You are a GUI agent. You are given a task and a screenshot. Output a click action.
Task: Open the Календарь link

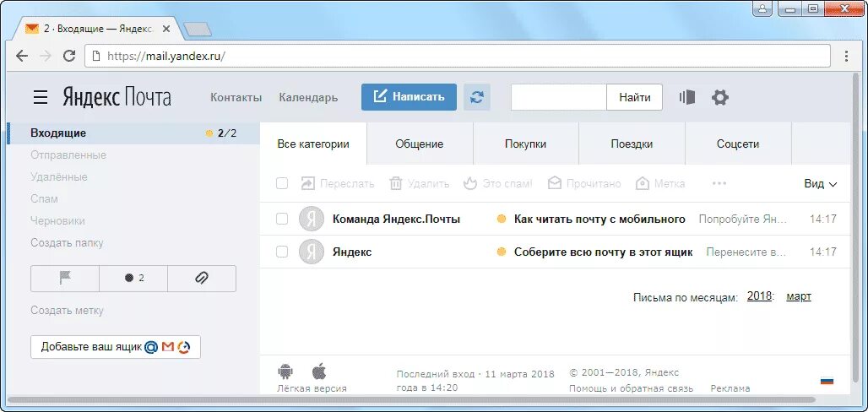308,97
